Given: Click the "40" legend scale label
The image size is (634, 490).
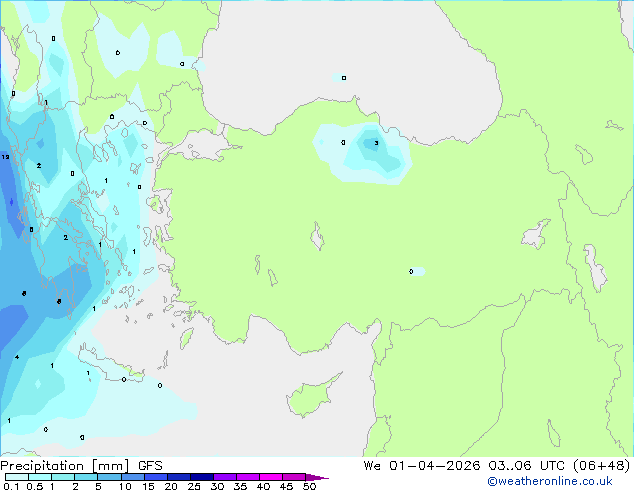Looking at the screenshot, I should [x=263, y=486].
